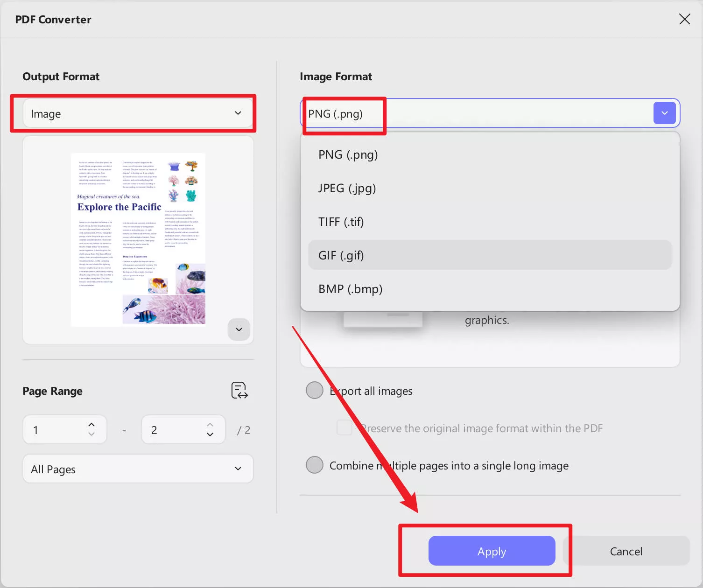
Task: Click the start page input showing 1
Action: point(56,429)
